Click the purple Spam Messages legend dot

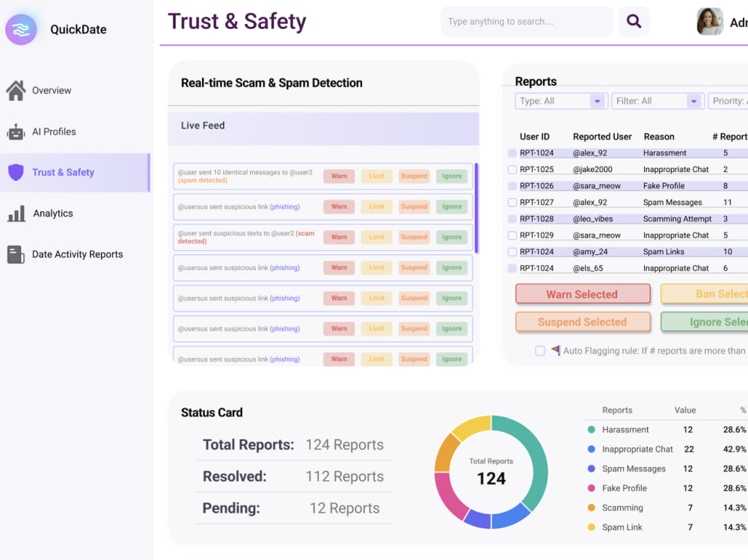(592, 469)
